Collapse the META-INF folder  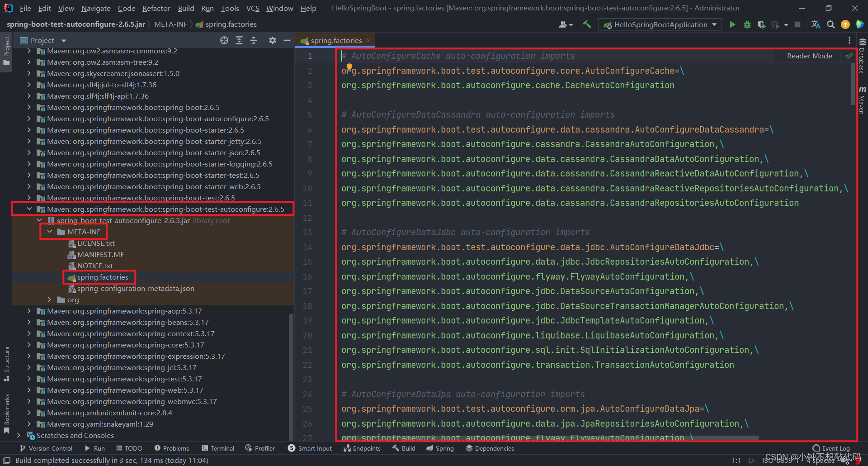point(50,232)
